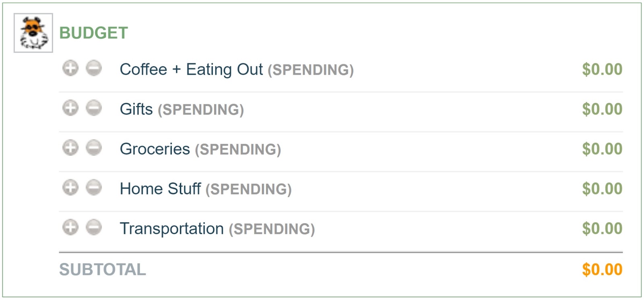Click the Transportation $0.00 balance
This screenshot has width=644, height=300.
click(x=602, y=229)
